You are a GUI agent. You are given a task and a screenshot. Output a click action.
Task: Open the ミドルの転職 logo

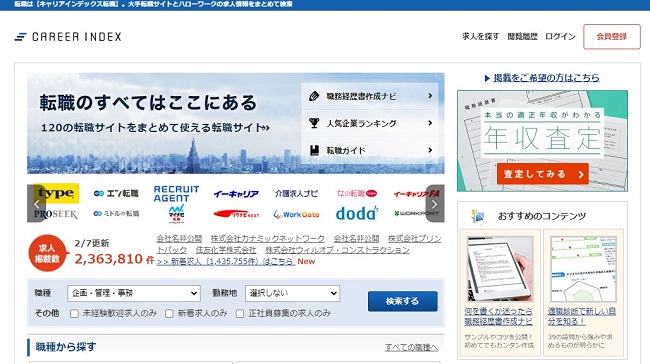[x=116, y=214]
